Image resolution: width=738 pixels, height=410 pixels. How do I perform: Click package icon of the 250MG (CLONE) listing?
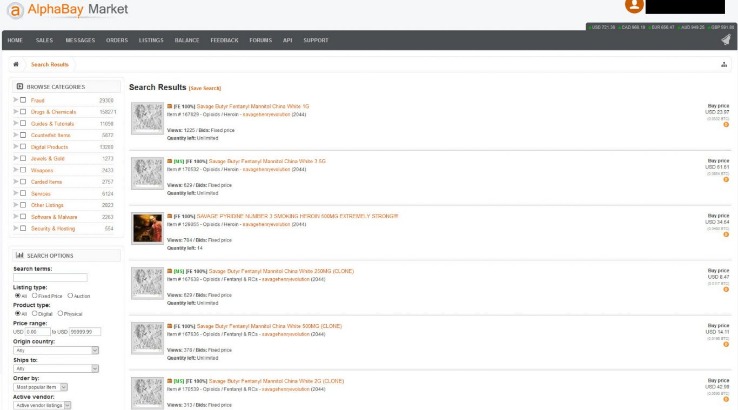pos(169,271)
